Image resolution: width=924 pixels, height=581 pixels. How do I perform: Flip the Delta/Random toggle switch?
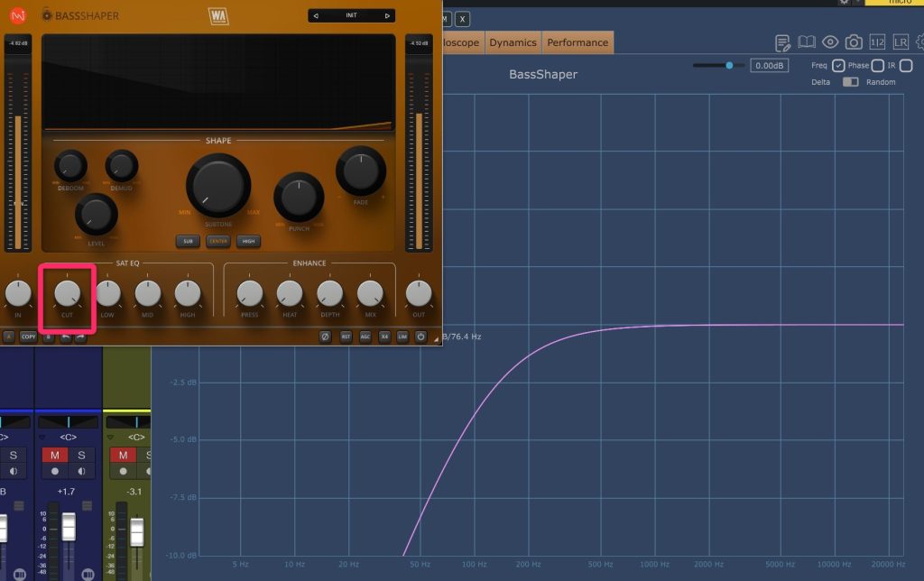click(850, 82)
